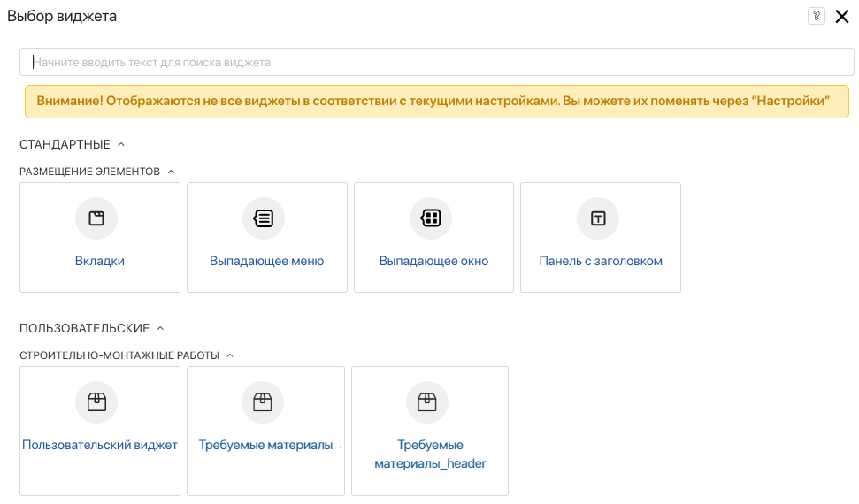The height and width of the screenshot is (504, 859).
Task: Focus the widget search text field
Action: [436, 62]
